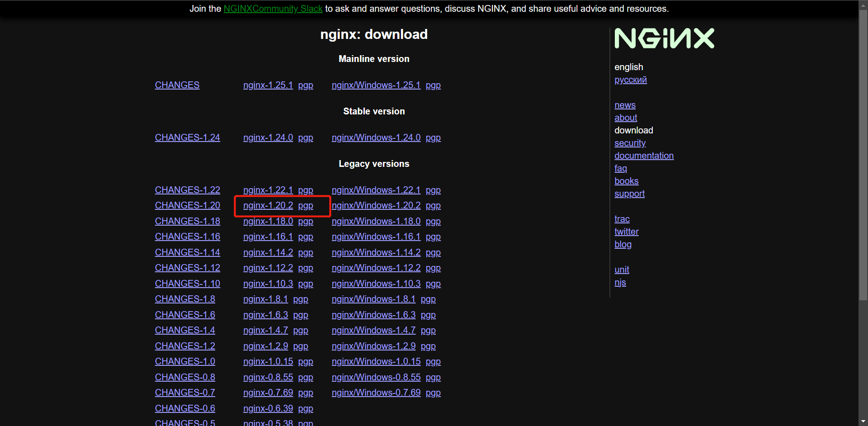Download nginx-0.7.69
Image resolution: width=868 pixels, height=426 pixels.
coord(268,393)
